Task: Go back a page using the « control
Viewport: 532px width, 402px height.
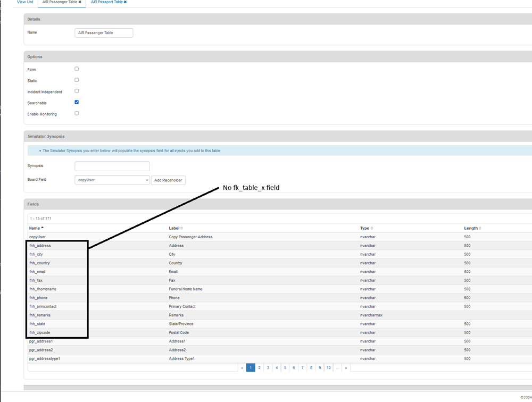Action: (242, 367)
